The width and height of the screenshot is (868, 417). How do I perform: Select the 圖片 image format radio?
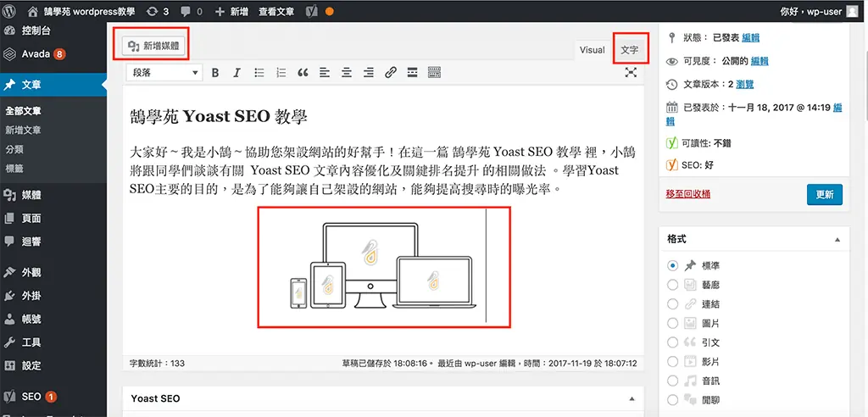(672, 323)
